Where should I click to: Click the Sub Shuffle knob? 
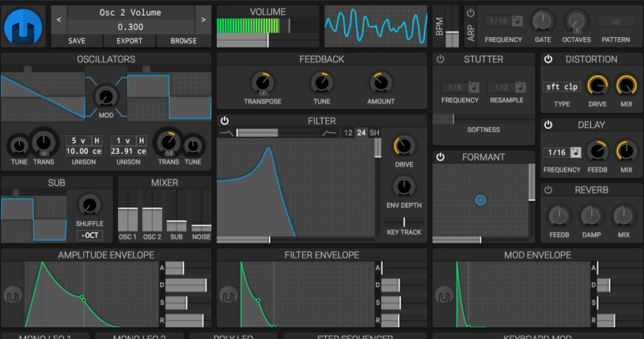(89, 205)
